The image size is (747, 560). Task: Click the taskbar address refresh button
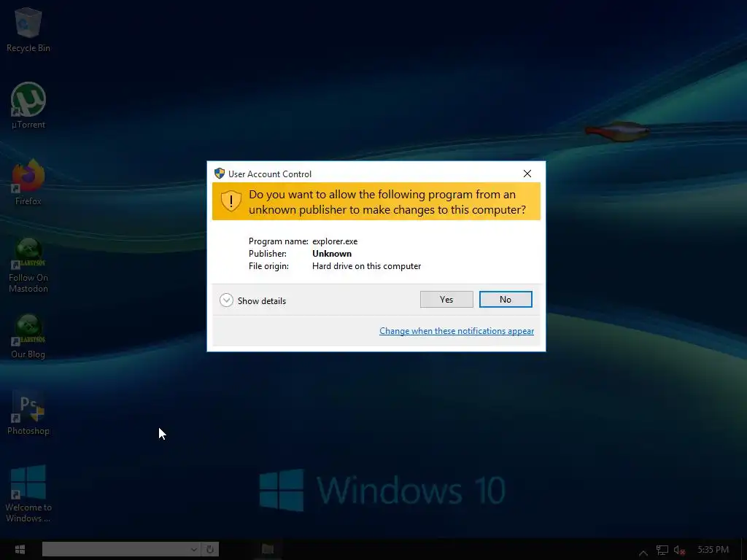tap(209, 549)
